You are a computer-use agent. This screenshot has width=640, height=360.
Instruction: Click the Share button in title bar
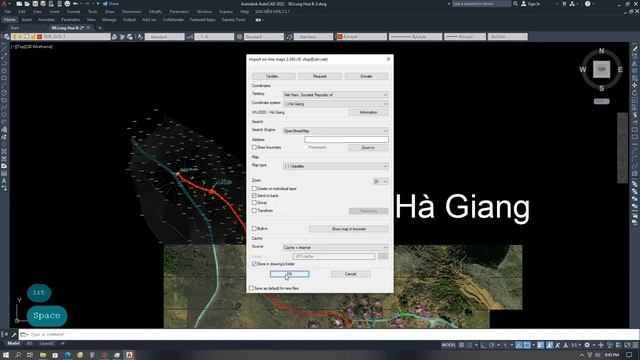click(x=111, y=4)
